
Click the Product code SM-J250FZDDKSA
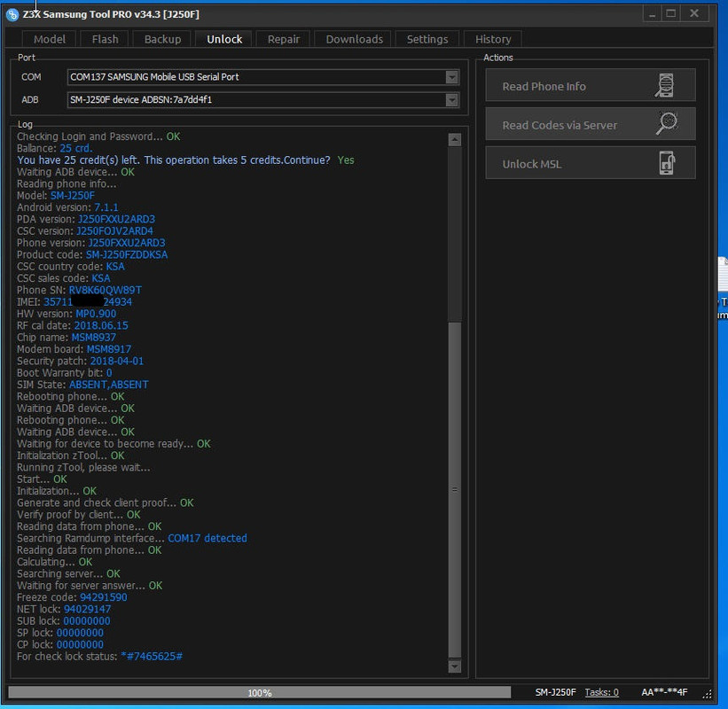126,254
